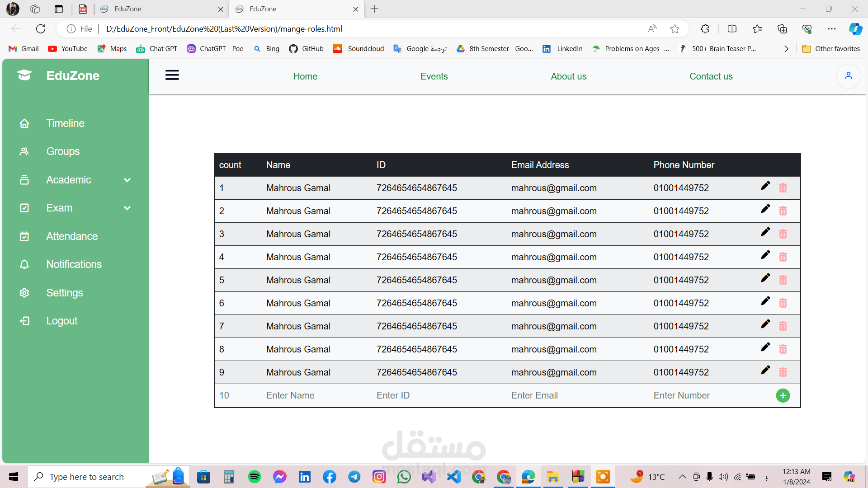The image size is (868, 488).
Task: Click the edit pencil icon in row 1
Action: point(765,186)
